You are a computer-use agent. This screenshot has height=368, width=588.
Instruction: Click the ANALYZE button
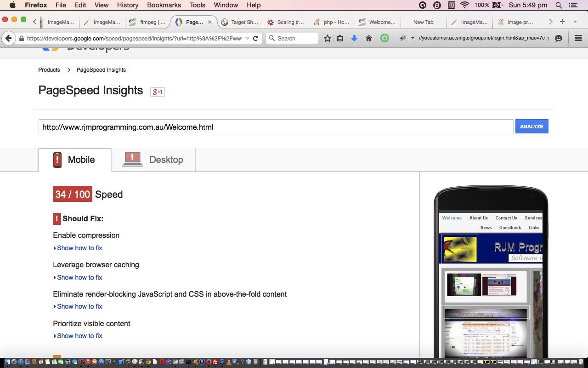pos(531,126)
